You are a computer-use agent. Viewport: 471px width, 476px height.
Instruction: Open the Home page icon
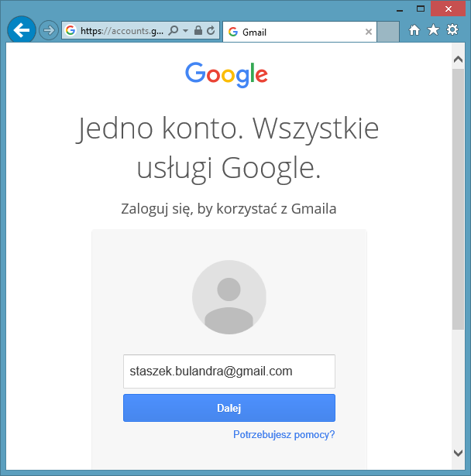tap(415, 30)
